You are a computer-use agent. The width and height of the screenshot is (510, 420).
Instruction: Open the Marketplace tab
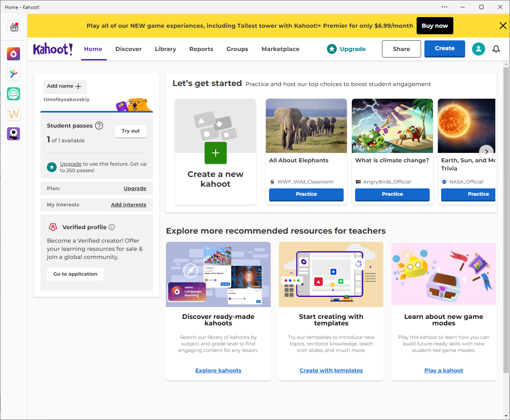pos(280,49)
